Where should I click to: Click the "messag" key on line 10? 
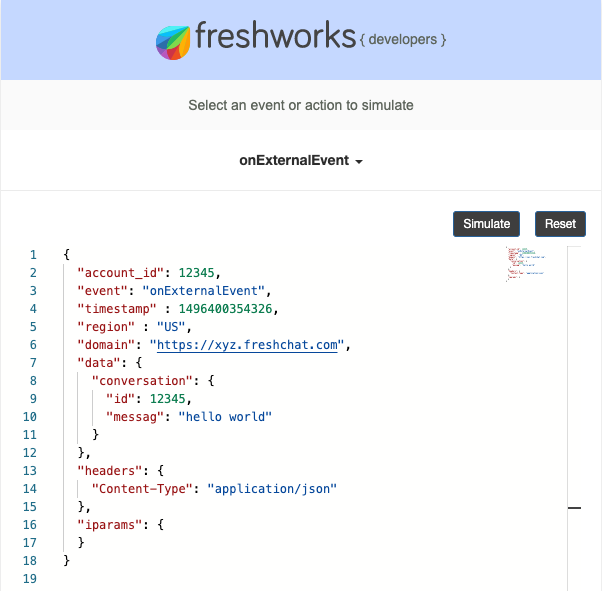[x=135, y=417]
